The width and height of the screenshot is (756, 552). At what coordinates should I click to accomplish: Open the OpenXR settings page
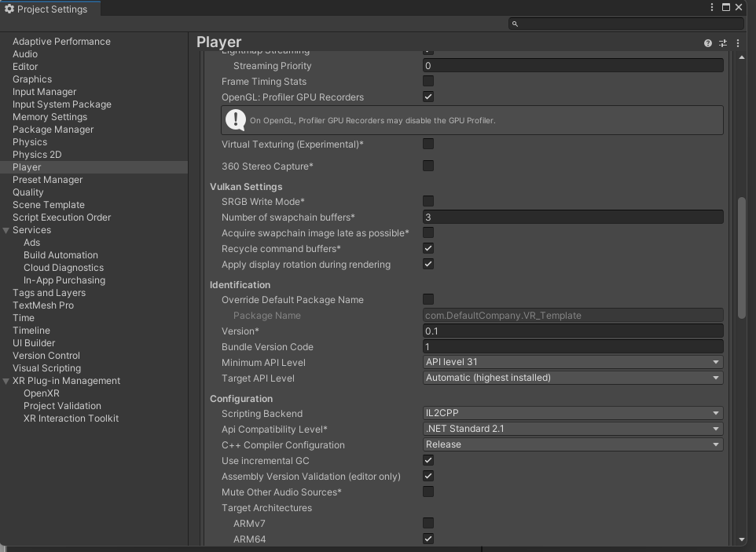[42, 393]
